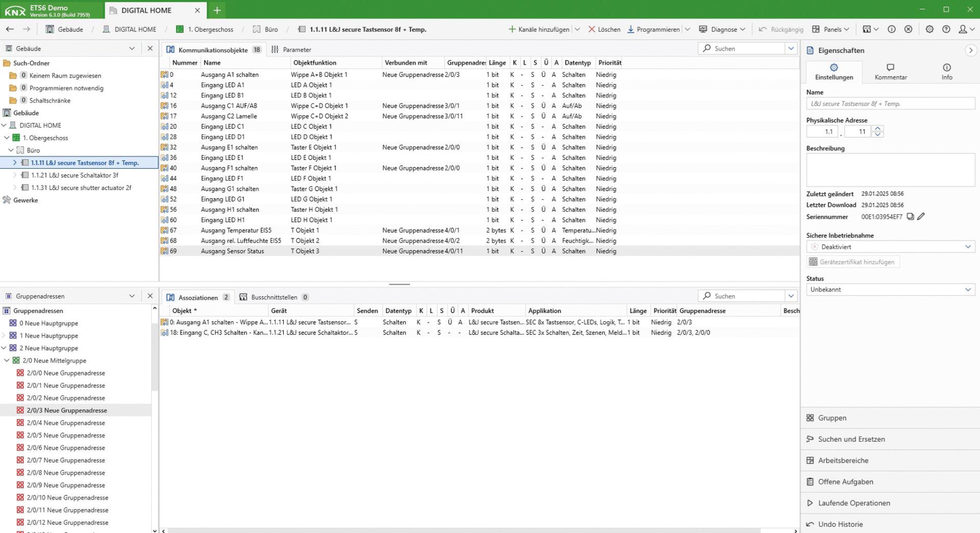Click the info circle icon in toolbar
This screenshot has height=533, width=980.
pyautogui.click(x=892, y=29)
